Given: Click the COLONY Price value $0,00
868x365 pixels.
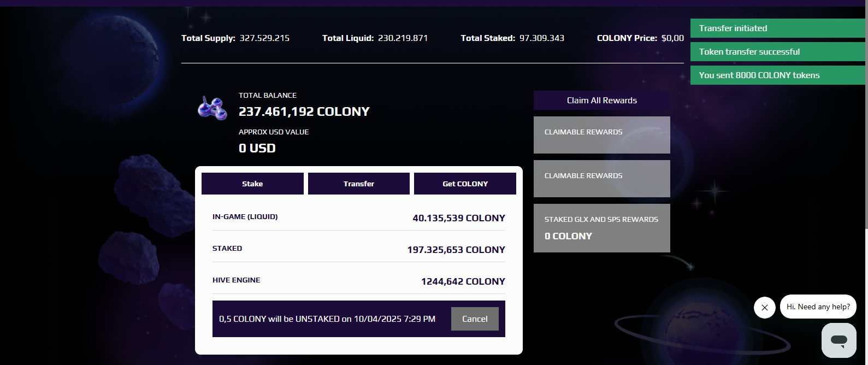Looking at the screenshot, I should pos(672,38).
